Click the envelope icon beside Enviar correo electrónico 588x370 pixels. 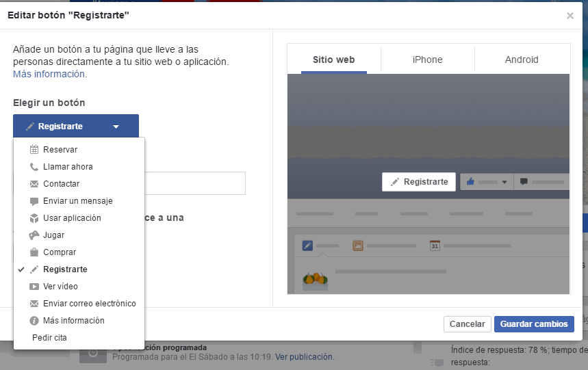pyautogui.click(x=34, y=304)
